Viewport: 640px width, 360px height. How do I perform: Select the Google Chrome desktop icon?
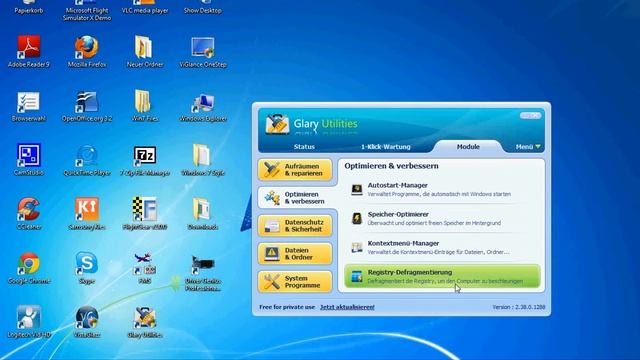click(29, 264)
